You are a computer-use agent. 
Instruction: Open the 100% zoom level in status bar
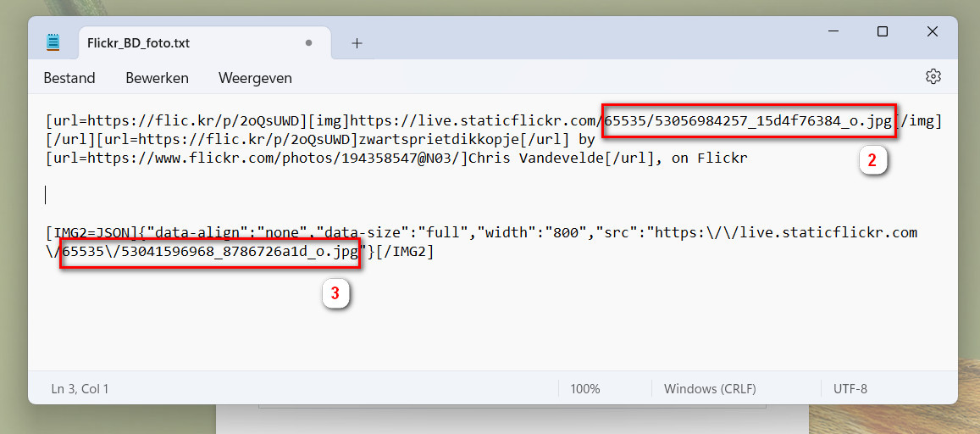click(x=585, y=389)
